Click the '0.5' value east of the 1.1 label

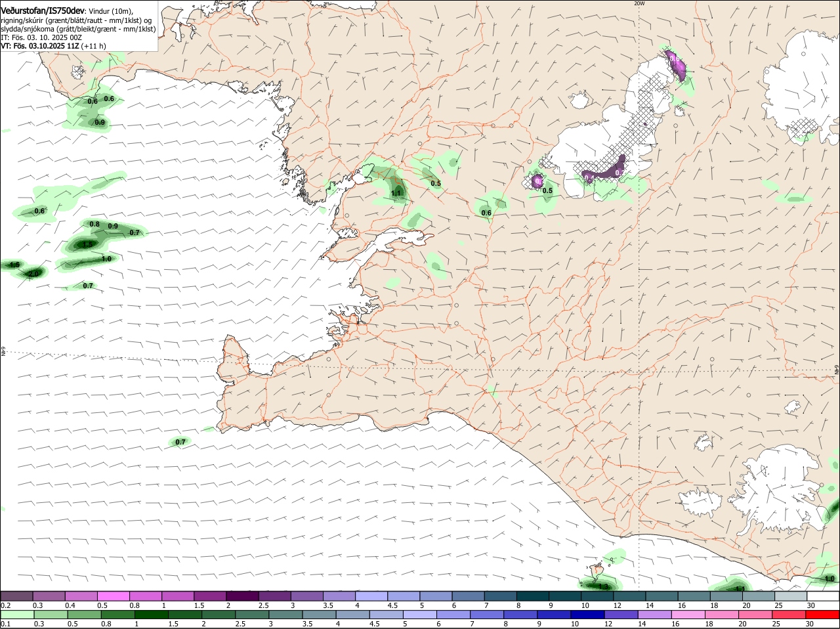tap(436, 183)
